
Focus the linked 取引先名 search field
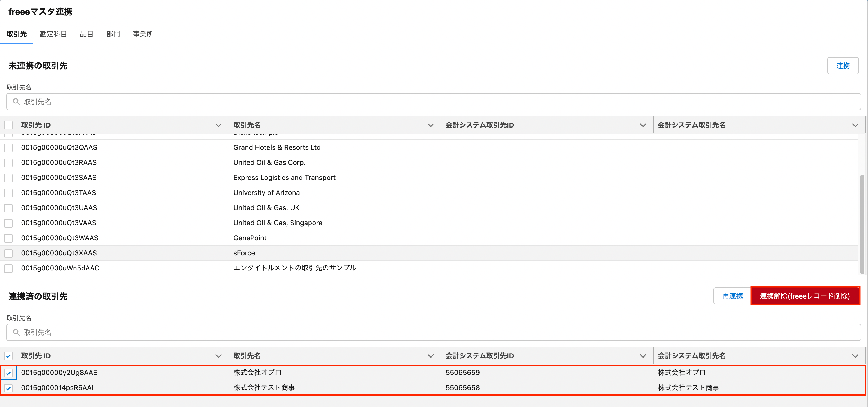click(433, 332)
